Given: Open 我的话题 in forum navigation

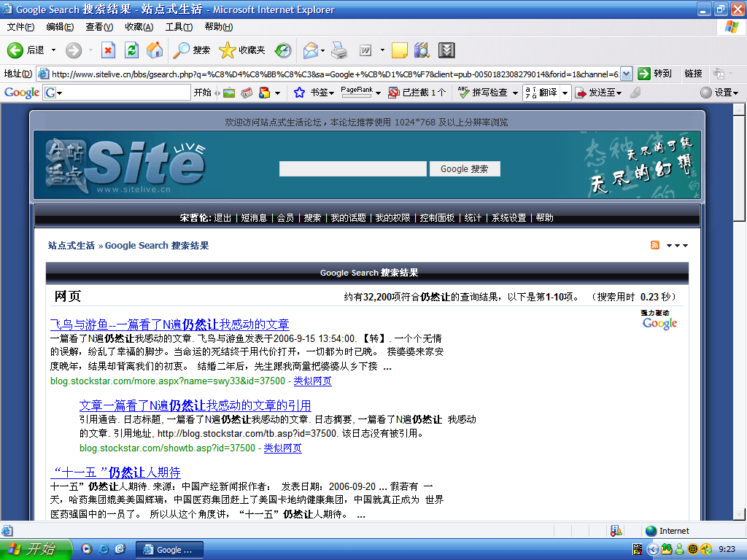Looking at the screenshot, I should click(348, 217).
